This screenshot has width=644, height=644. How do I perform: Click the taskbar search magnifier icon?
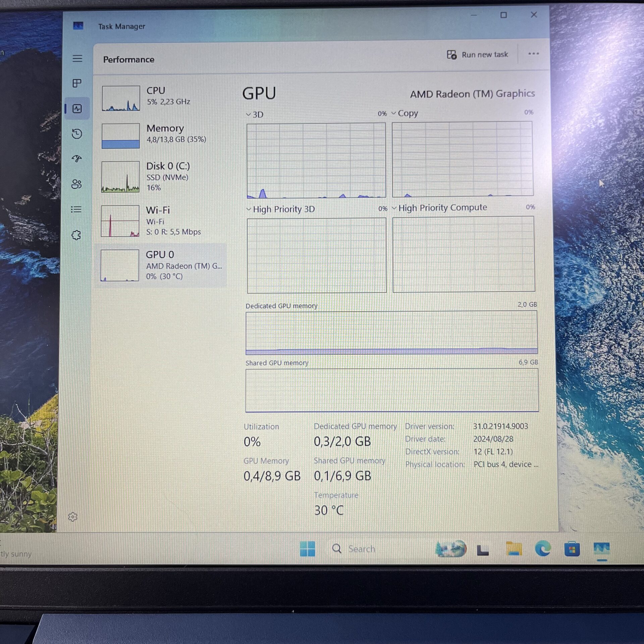pyautogui.click(x=336, y=548)
